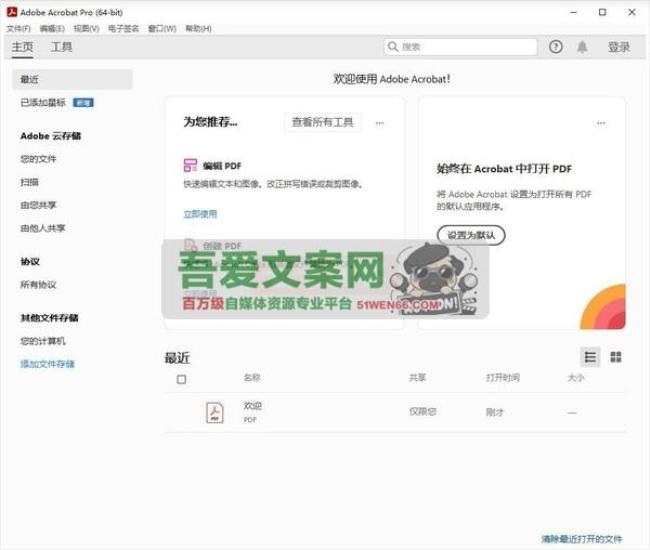Image resolution: width=650 pixels, height=550 pixels.
Task: Open the 视图(V) menu
Action: click(86, 29)
